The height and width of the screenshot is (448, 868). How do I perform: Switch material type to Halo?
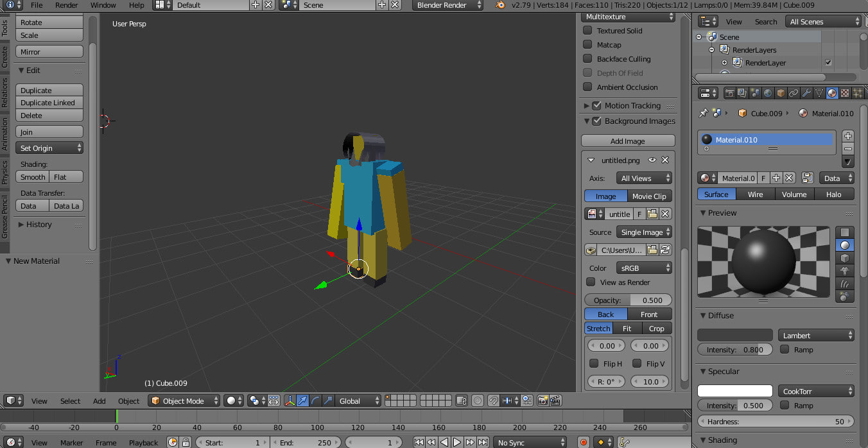point(833,194)
